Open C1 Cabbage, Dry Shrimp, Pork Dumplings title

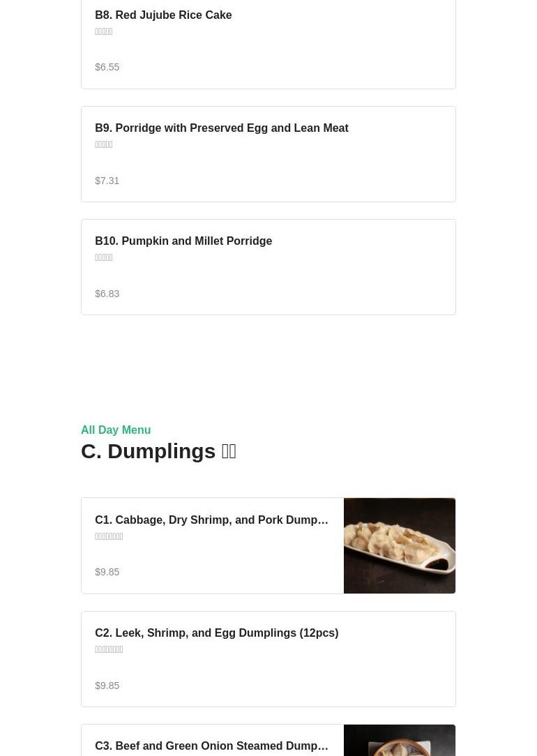click(x=211, y=520)
